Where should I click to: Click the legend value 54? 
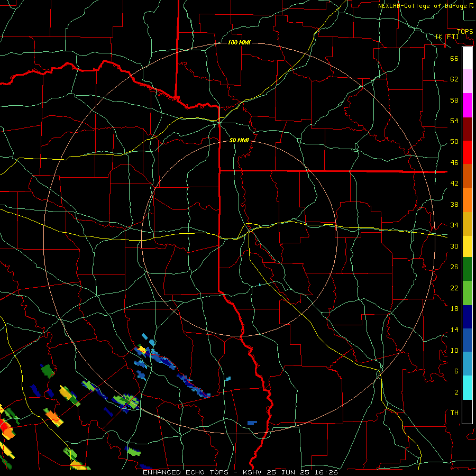454,121
